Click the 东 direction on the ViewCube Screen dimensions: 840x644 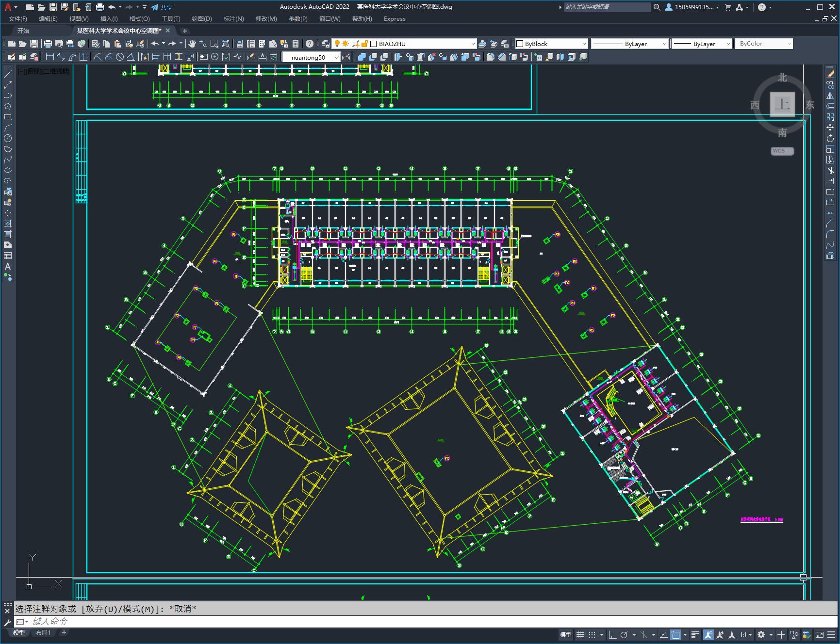pyautogui.click(x=810, y=105)
